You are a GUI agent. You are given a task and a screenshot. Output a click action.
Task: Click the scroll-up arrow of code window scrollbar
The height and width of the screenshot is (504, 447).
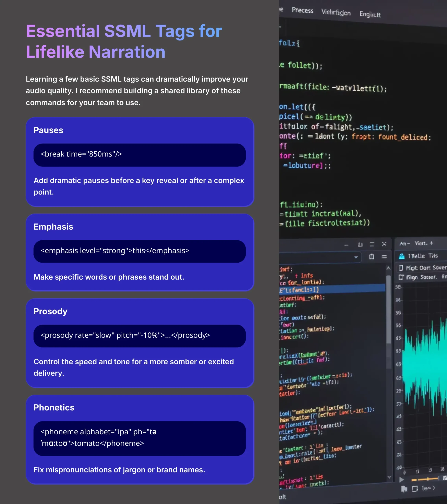coord(388,268)
